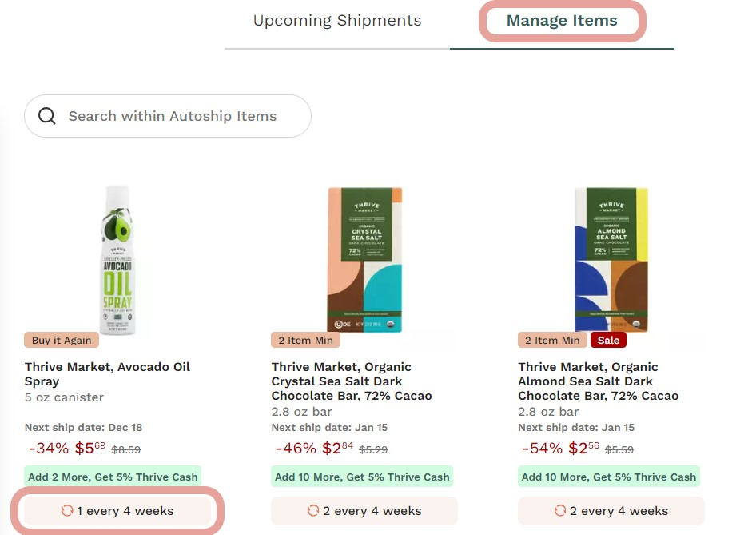This screenshot has width=756, height=535.
Task: Open Crystal Sea Salt '2 every 4 weeks' selector
Action: 364,511
